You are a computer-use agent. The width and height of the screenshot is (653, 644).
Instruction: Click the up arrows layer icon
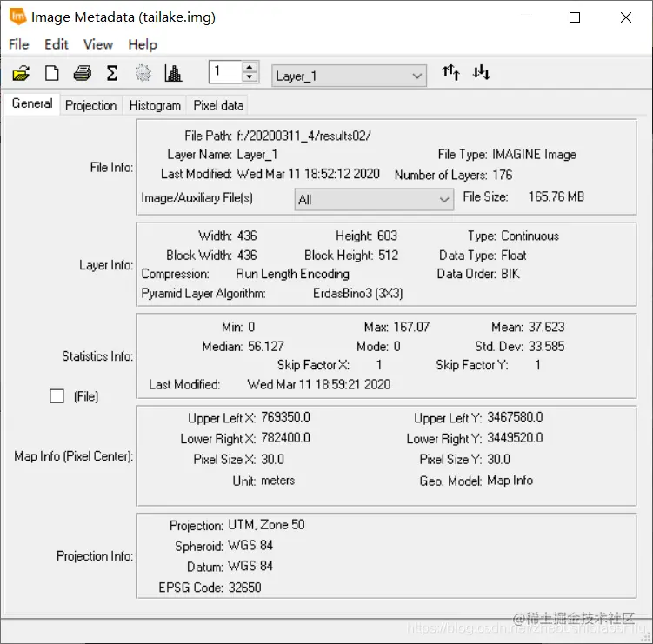451,72
